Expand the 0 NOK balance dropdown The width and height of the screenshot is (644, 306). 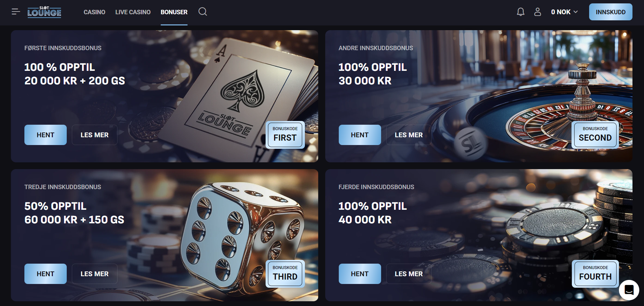[x=564, y=12]
